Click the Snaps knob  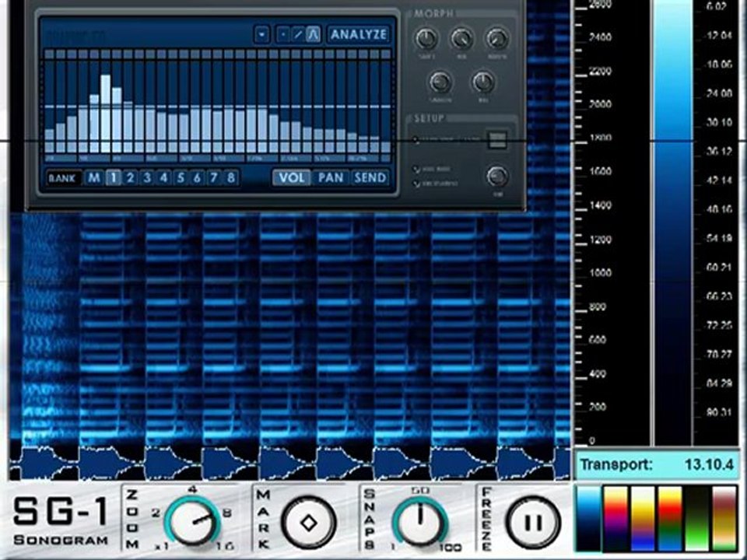420,522
